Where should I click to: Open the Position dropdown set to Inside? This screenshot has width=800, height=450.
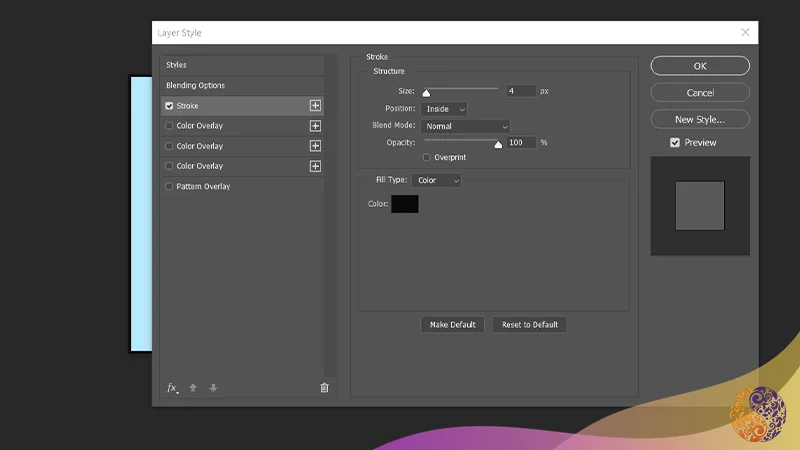(445, 109)
